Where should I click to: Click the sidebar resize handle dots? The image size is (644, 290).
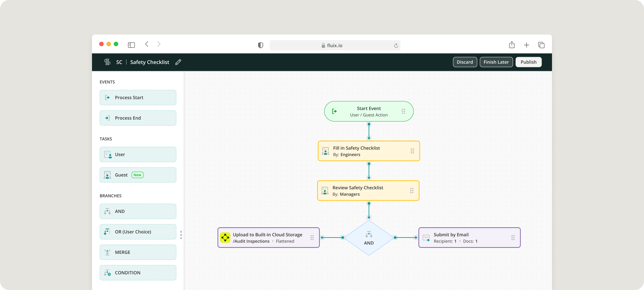pyautogui.click(x=181, y=235)
